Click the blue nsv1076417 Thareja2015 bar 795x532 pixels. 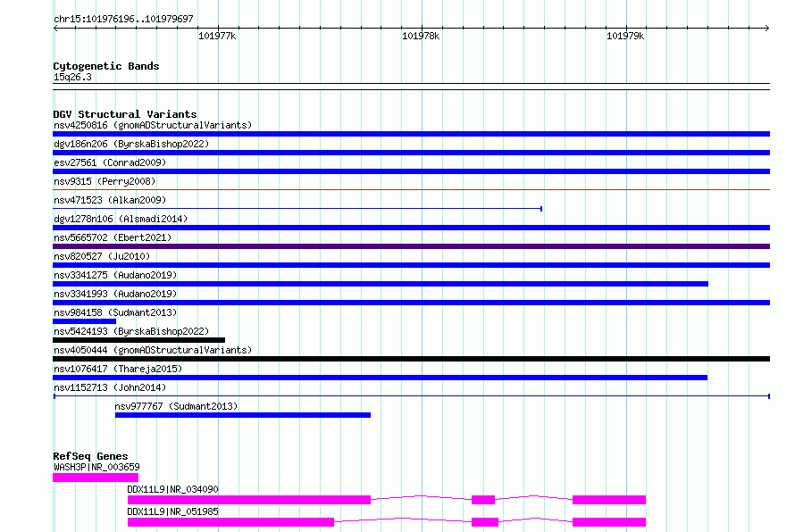(381, 378)
